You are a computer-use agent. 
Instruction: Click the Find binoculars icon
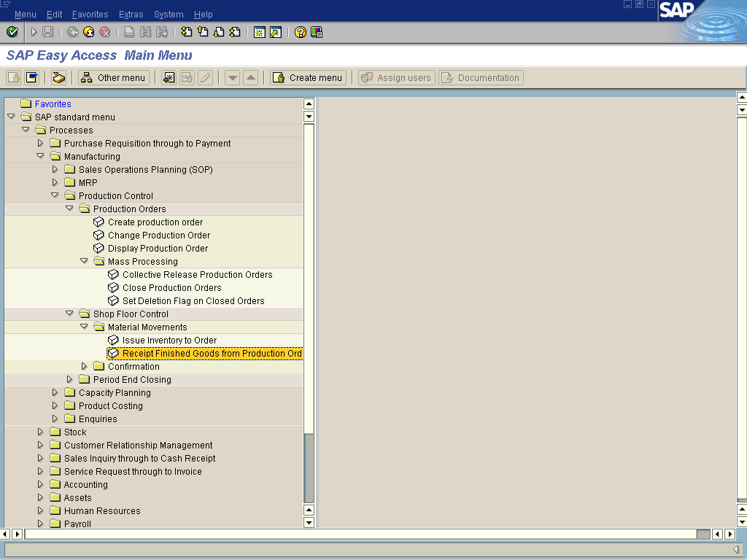click(145, 32)
